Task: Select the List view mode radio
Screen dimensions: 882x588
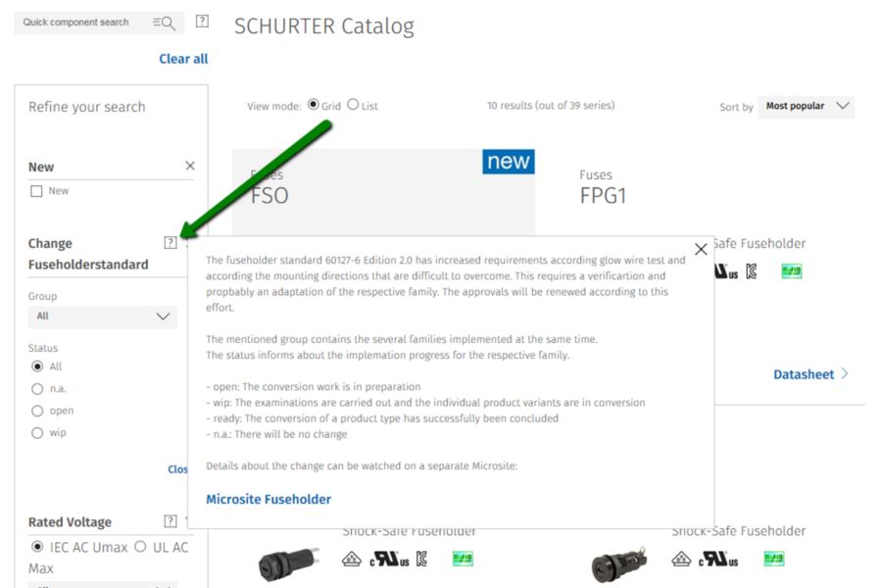Action: 353,105
